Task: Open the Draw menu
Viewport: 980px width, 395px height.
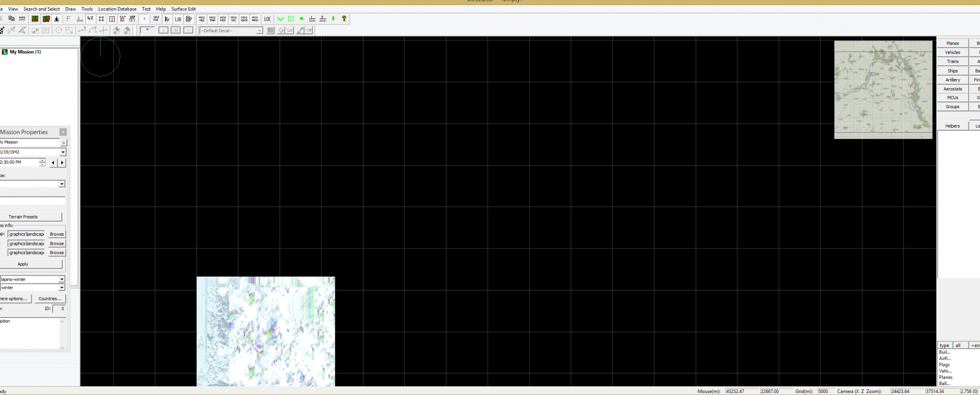Action: 70,9
